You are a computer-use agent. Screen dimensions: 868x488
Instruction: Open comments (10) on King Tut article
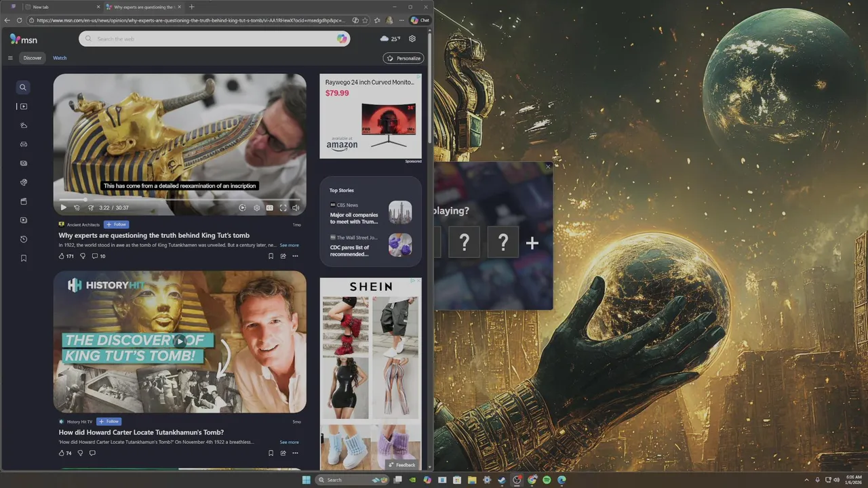98,256
